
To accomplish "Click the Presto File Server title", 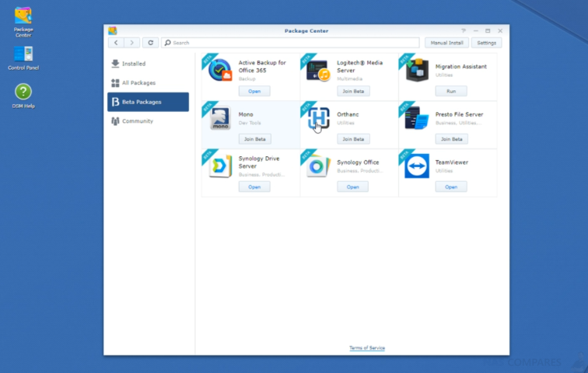I will [459, 114].
